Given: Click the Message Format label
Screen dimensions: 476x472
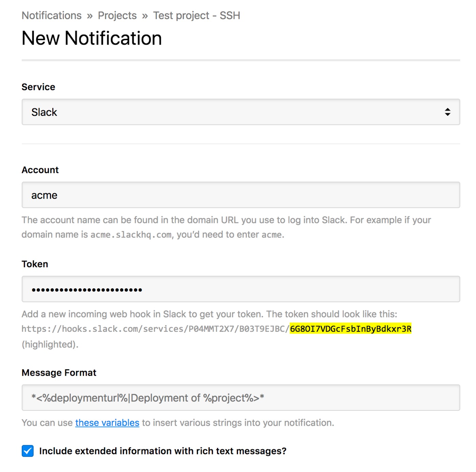Looking at the screenshot, I should click(x=59, y=373).
